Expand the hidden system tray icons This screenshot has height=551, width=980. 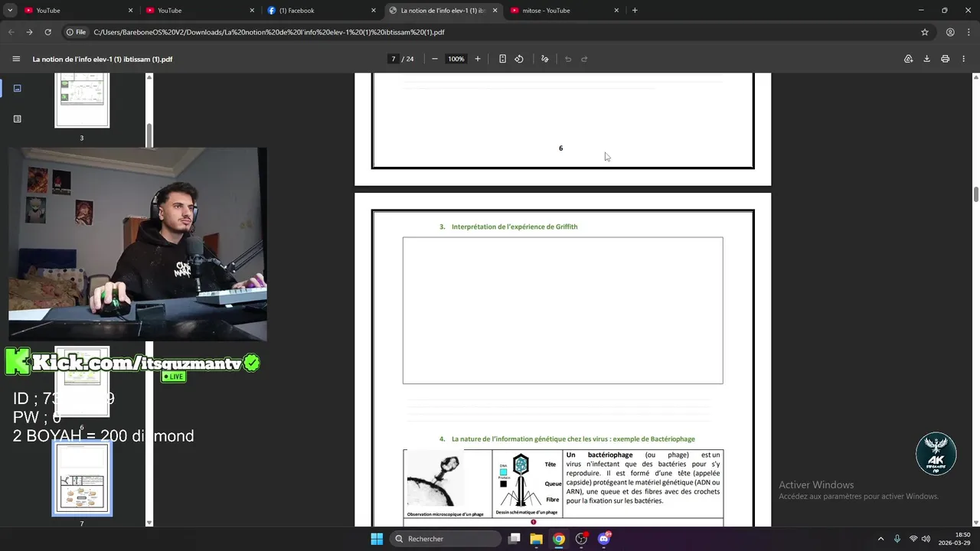pos(880,539)
